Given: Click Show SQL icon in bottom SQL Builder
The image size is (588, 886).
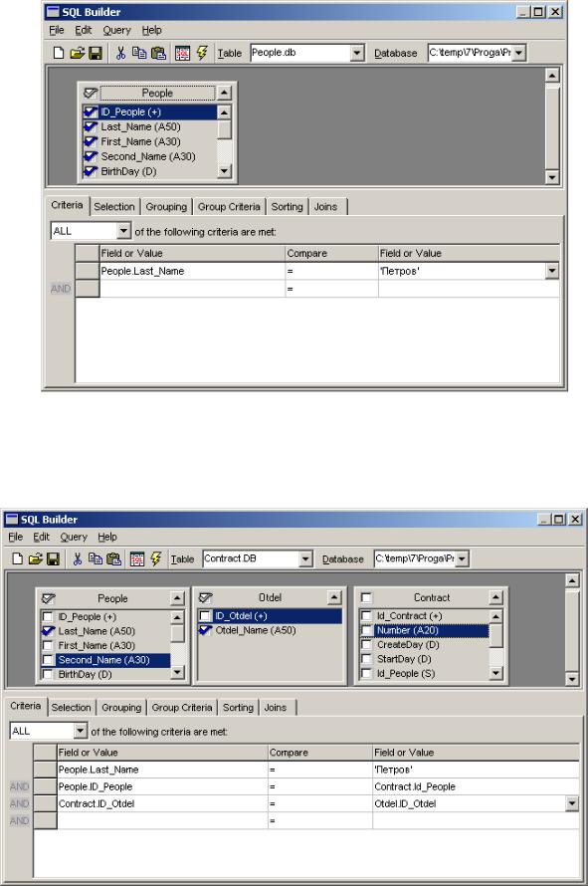Looking at the screenshot, I should pyautogui.click(x=137, y=558).
